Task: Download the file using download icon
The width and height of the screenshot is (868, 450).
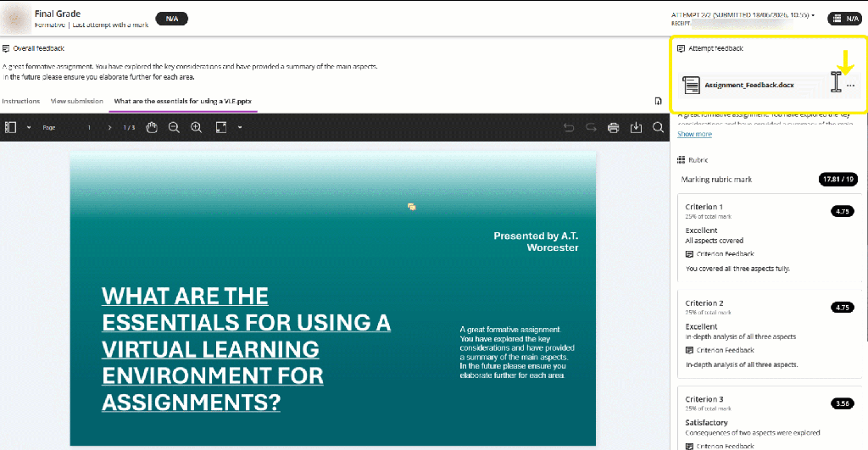Action: click(636, 128)
